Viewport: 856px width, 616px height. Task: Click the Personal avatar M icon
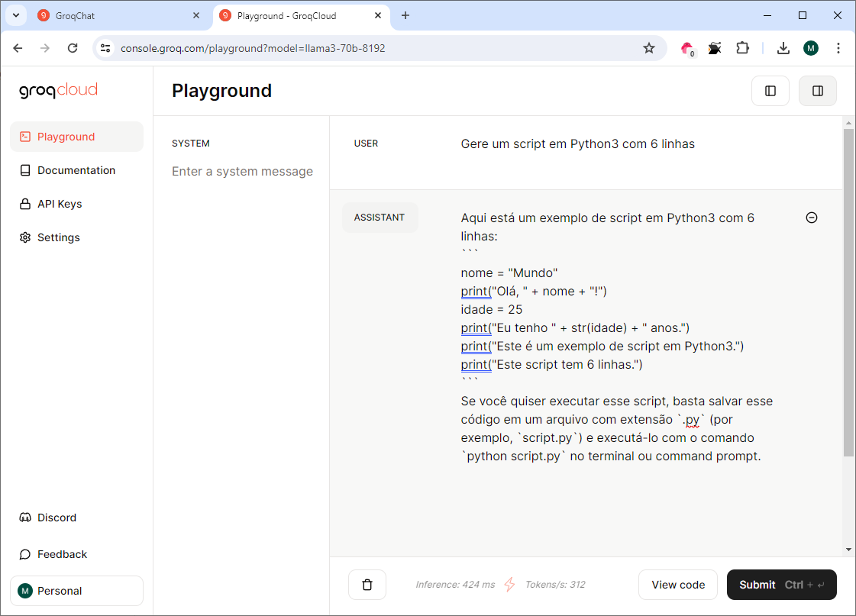tap(25, 591)
